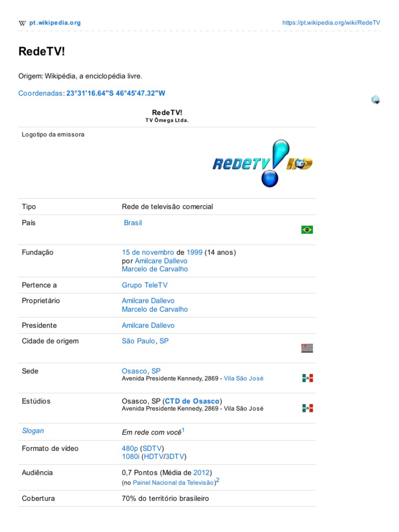
Task: Click 'Rede de televisão comercial' text
Action: click(167, 207)
